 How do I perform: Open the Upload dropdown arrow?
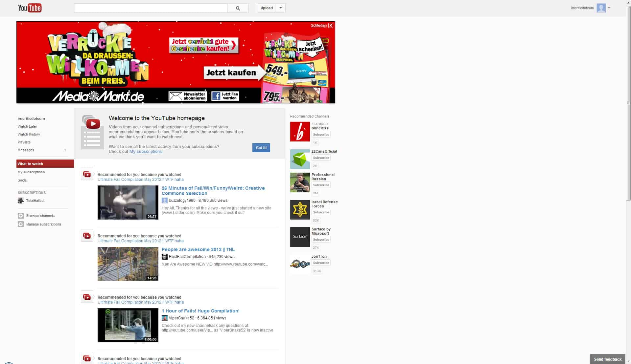click(281, 8)
